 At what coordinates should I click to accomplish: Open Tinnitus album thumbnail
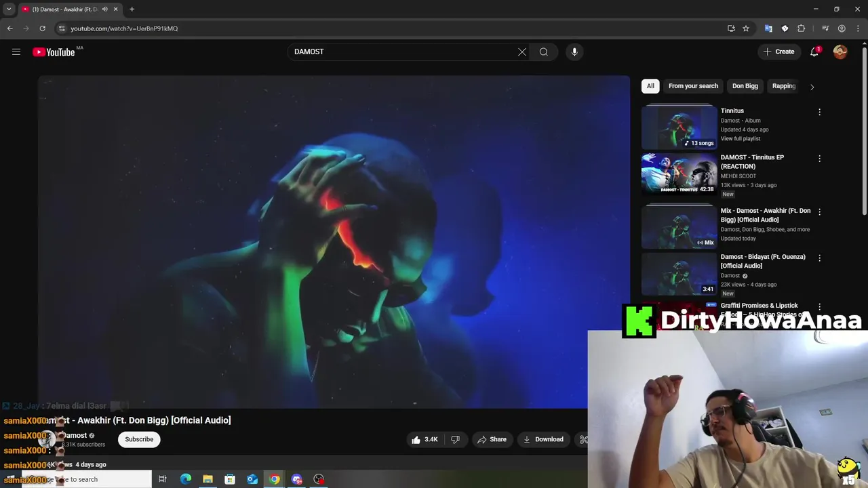pos(679,127)
